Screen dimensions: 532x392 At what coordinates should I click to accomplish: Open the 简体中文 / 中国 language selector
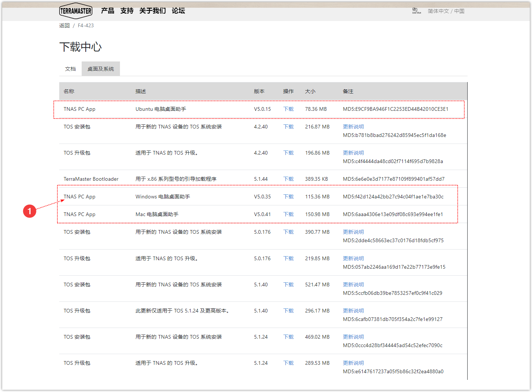click(446, 11)
